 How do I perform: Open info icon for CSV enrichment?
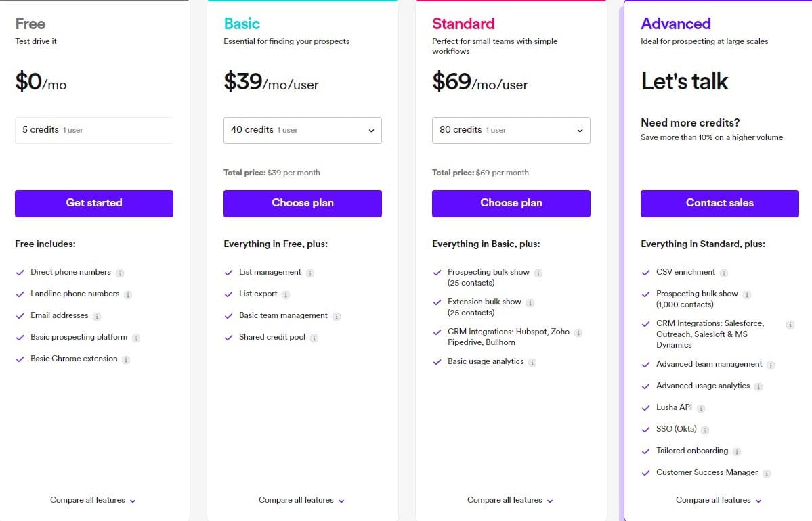tap(723, 273)
